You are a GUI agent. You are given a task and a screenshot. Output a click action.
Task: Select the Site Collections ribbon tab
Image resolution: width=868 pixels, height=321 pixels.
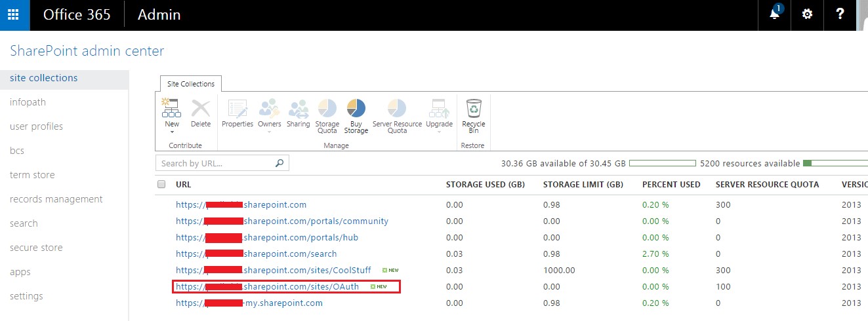tap(191, 84)
